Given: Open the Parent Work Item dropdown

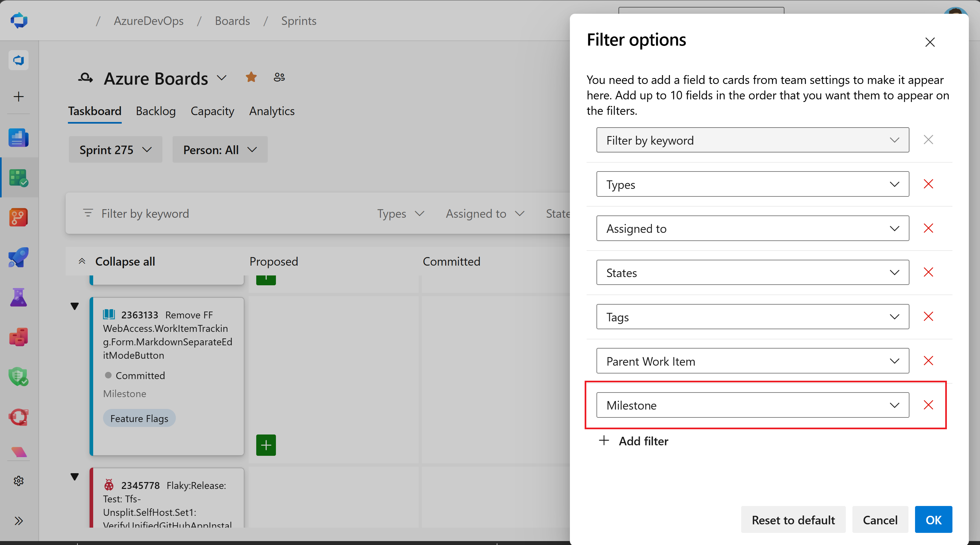Looking at the screenshot, I should click(x=753, y=360).
